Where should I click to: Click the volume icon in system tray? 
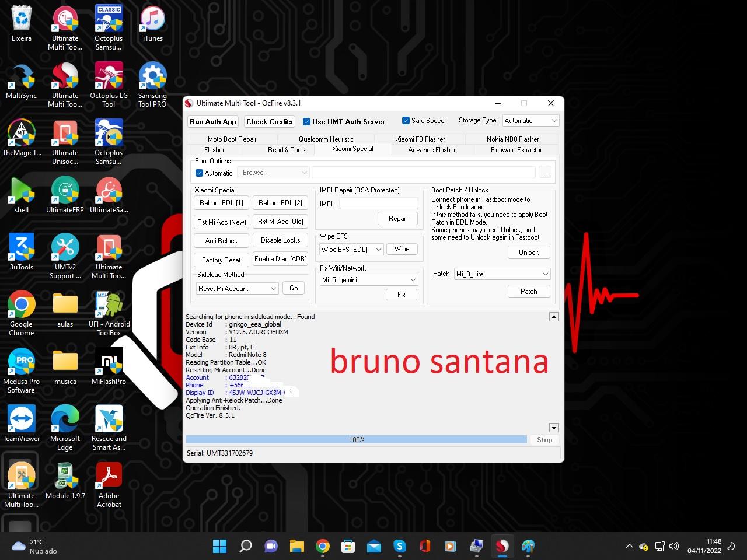pyautogui.click(x=674, y=547)
